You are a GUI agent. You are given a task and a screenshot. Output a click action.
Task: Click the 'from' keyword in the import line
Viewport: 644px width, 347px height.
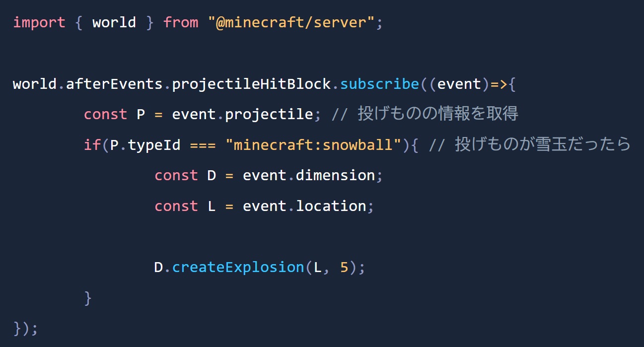click(x=181, y=22)
